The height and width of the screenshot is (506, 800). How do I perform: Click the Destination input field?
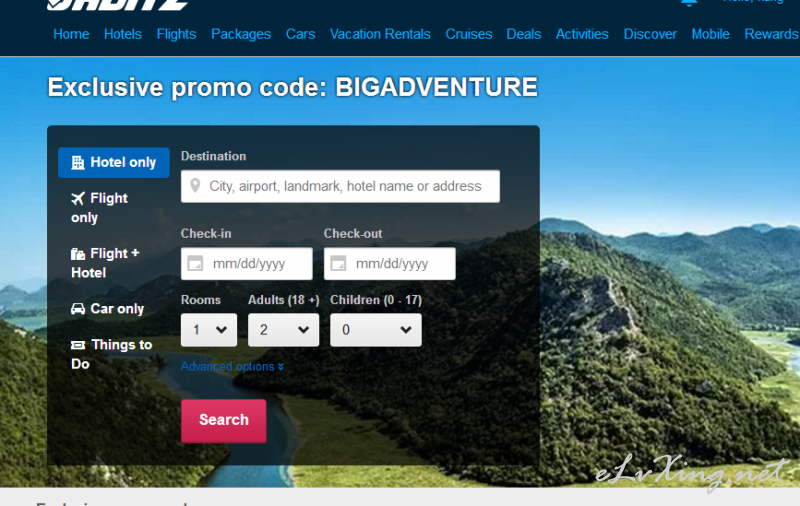point(340,186)
